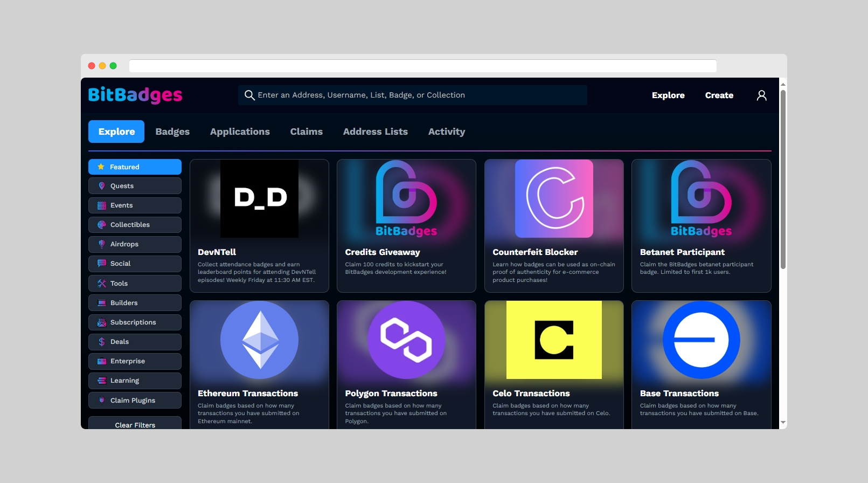Open the Celo logo image
Image resolution: width=868 pixels, height=483 pixels.
[x=554, y=340]
